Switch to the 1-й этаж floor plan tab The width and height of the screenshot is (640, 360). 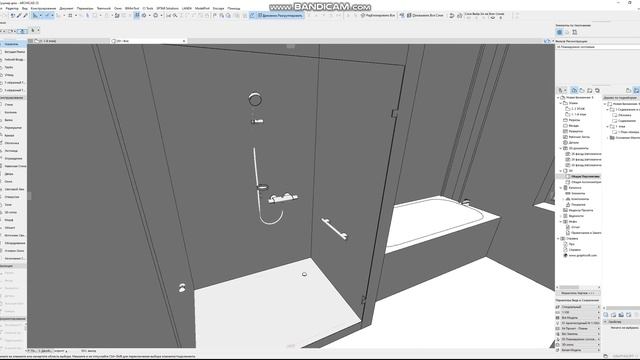pos(69,41)
